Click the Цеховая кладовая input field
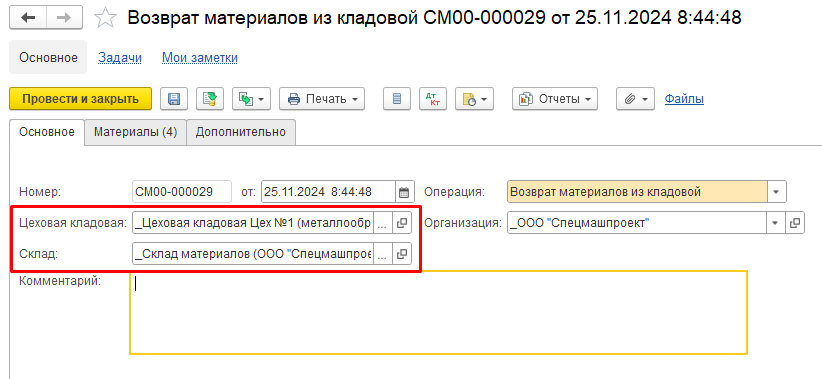The height and width of the screenshot is (379, 822). point(253,223)
